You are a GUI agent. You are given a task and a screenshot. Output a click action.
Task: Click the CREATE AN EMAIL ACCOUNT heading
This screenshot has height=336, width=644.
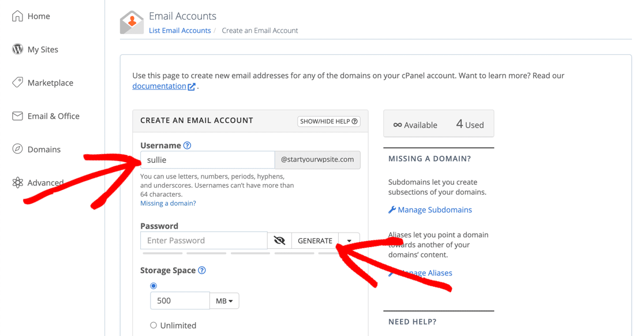197,120
